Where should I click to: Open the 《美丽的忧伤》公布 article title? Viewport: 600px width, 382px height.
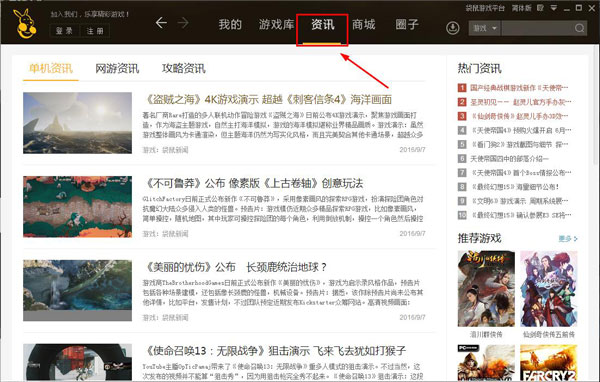point(235,267)
